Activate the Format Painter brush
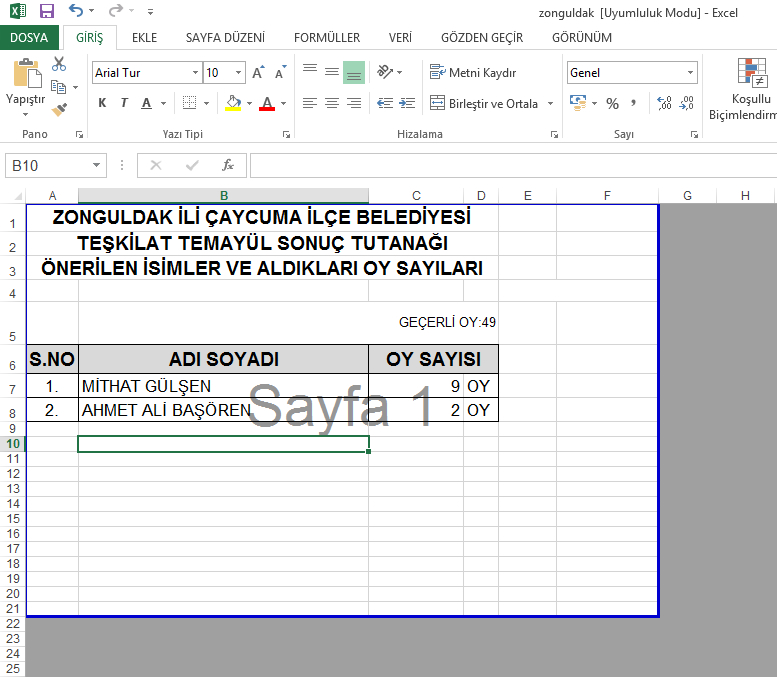The width and height of the screenshot is (777, 677). pyautogui.click(x=59, y=109)
